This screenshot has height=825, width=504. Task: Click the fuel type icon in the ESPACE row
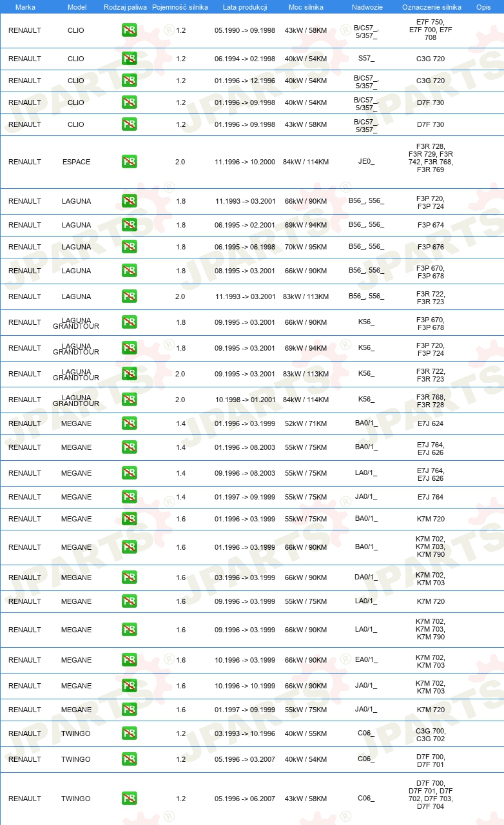pos(129,162)
